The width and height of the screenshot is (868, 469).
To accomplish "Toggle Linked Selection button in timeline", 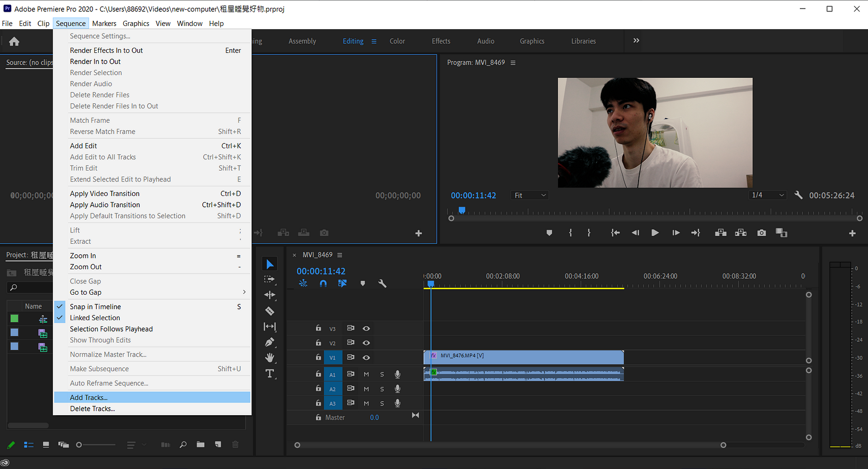I will [x=342, y=283].
